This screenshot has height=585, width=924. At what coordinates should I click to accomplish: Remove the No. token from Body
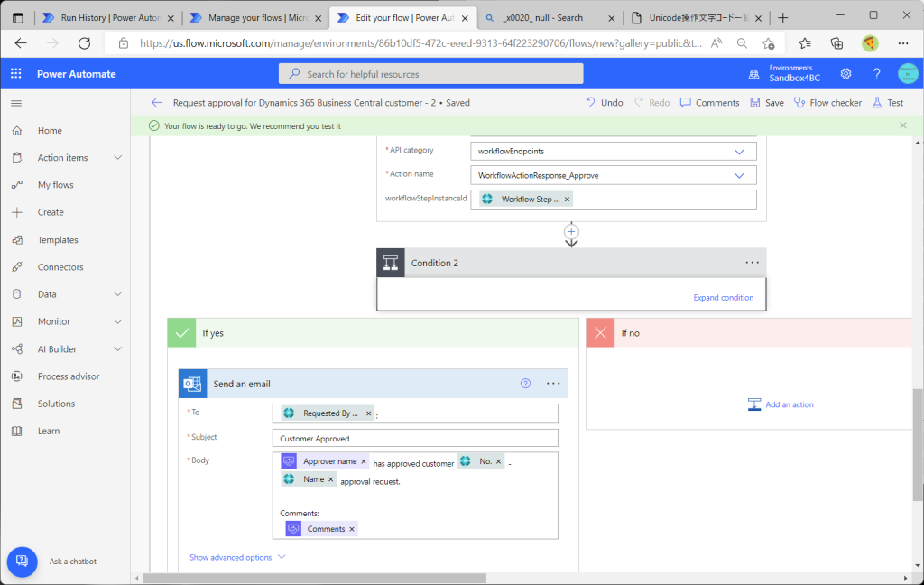(498, 461)
